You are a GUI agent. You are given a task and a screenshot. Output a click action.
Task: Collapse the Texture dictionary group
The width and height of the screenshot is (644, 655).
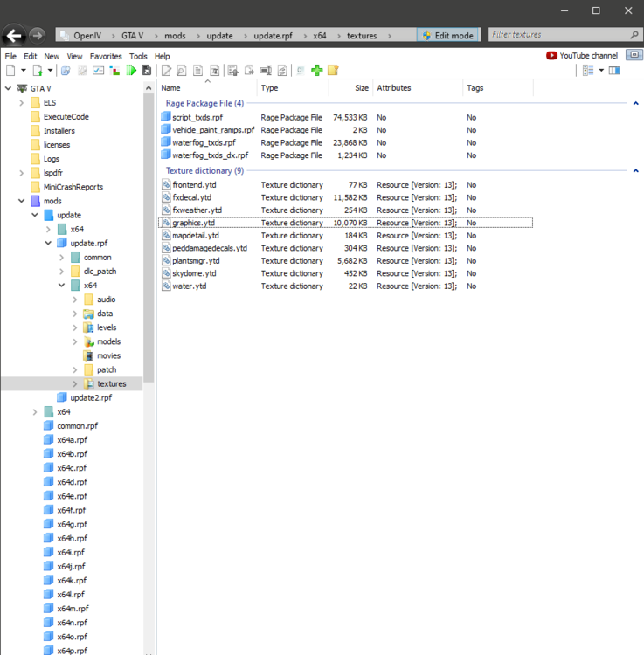coord(635,170)
